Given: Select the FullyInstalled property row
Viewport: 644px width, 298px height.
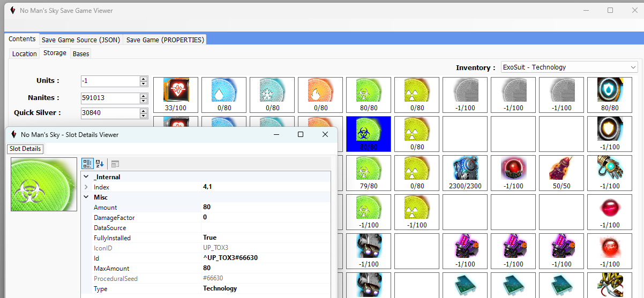Looking at the screenshot, I should [206, 238].
